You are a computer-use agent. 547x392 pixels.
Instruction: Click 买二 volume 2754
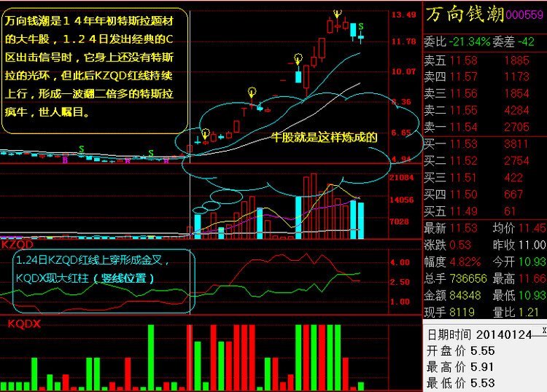[x=516, y=160]
